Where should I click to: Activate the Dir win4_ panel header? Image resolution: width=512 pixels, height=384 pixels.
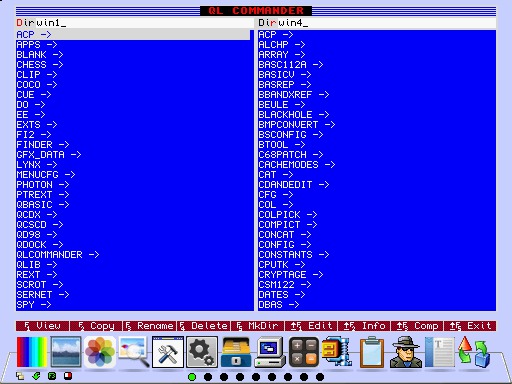(x=377, y=23)
